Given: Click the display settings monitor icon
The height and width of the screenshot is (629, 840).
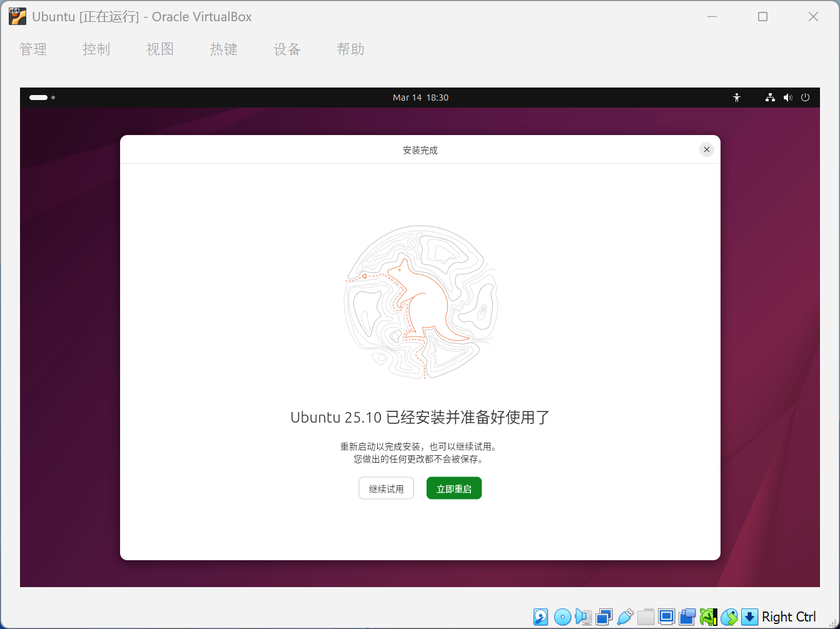Looking at the screenshot, I should coord(667,617).
